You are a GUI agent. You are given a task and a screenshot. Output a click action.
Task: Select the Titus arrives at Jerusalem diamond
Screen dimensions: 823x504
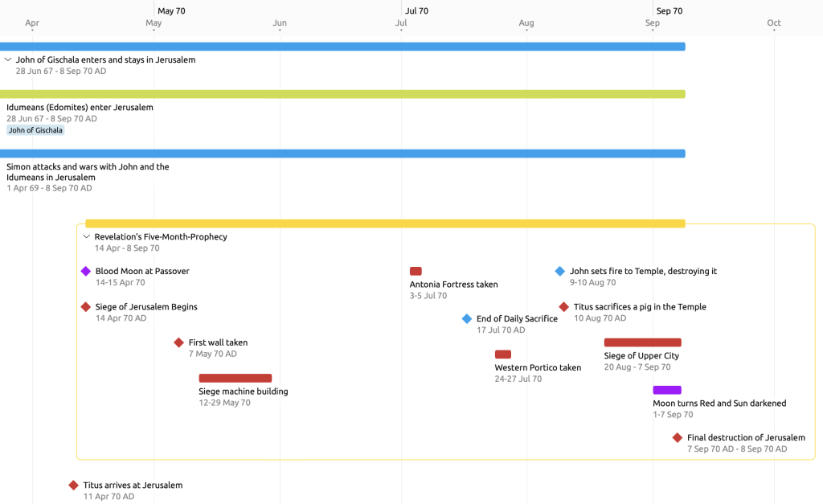click(74, 486)
